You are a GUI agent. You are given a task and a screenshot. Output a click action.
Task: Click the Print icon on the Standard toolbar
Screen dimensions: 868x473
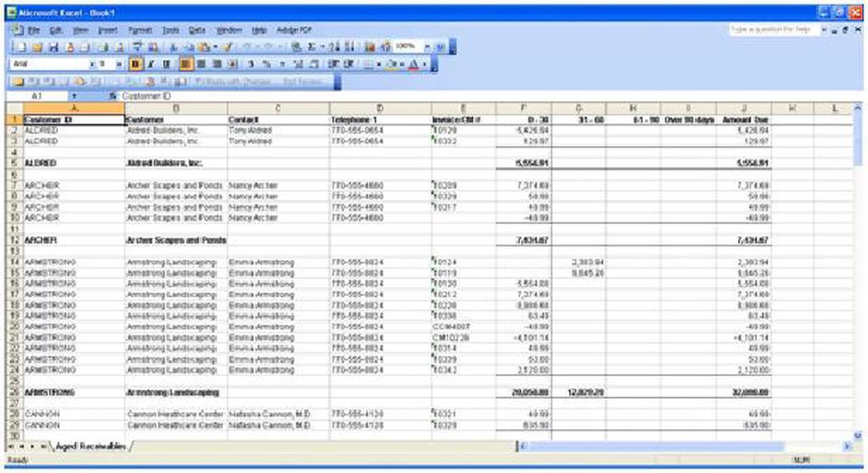[102, 47]
